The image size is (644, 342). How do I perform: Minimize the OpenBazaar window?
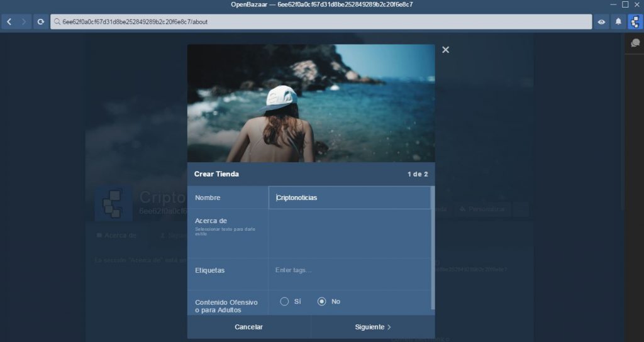click(x=613, y=4)
